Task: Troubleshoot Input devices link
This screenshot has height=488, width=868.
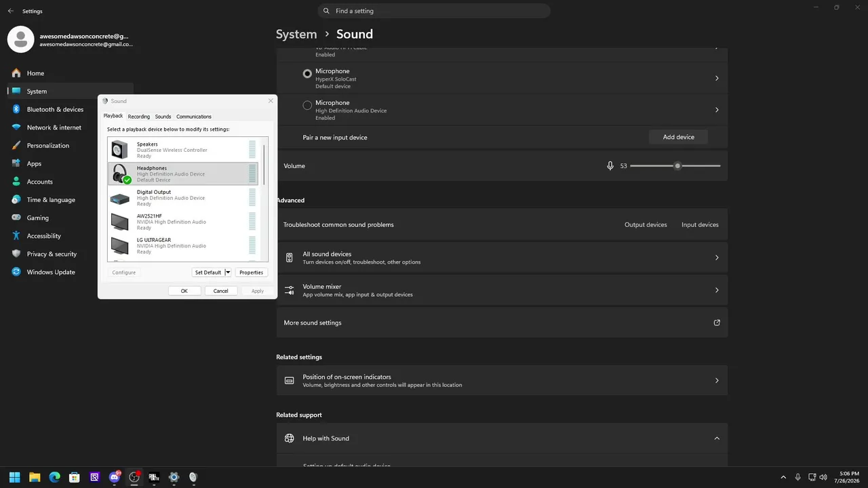Action: (x=700, y=225)
